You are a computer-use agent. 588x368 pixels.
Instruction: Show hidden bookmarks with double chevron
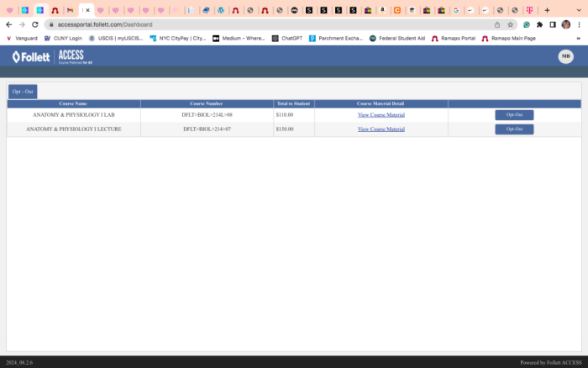[578, 39]
